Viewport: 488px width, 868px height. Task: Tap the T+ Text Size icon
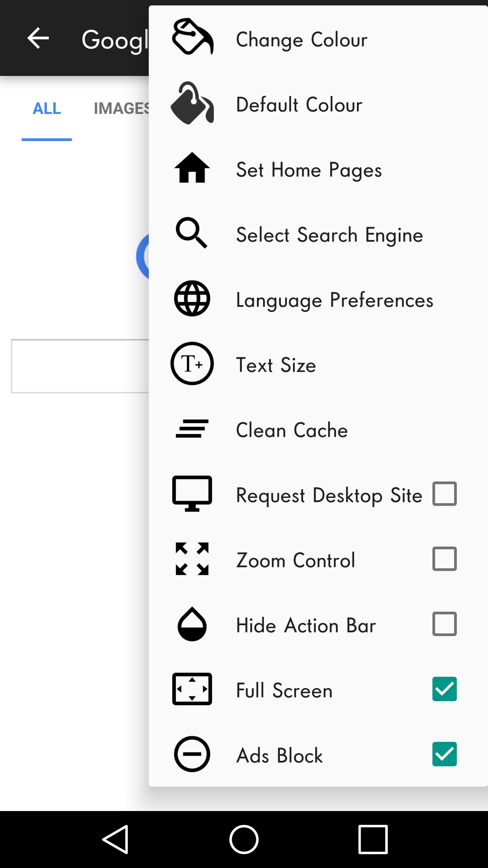[192, 363]
